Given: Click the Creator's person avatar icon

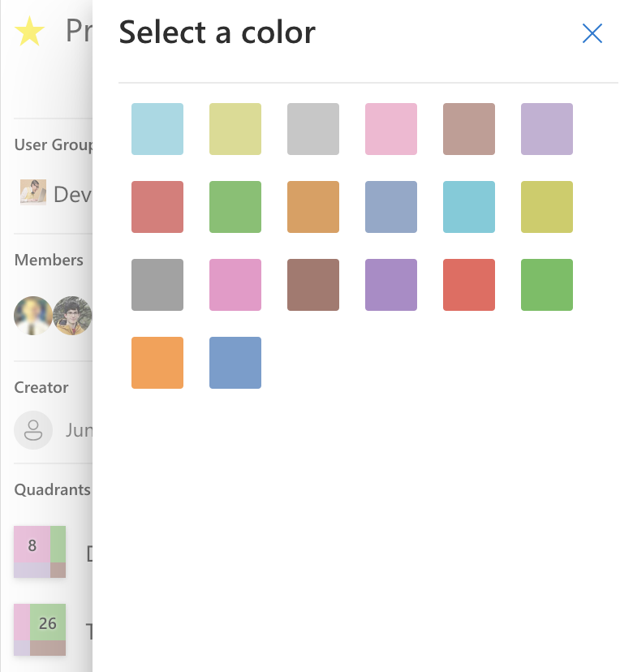Looking at the screenshot, I should 33,429.
